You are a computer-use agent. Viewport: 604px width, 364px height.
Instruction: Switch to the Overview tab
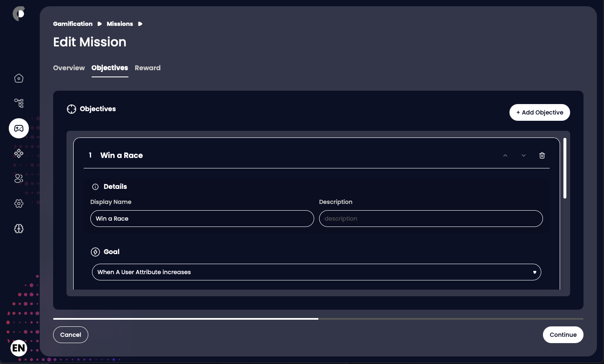(69, 68)
